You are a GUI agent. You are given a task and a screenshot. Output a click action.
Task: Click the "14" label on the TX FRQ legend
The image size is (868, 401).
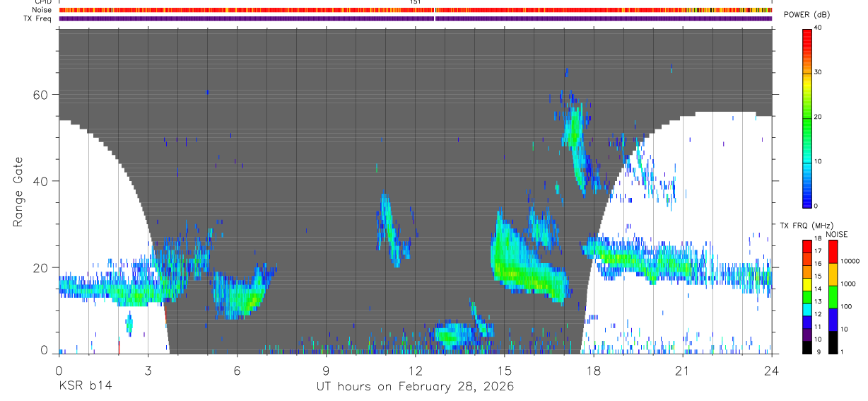[x=817, y=289]
